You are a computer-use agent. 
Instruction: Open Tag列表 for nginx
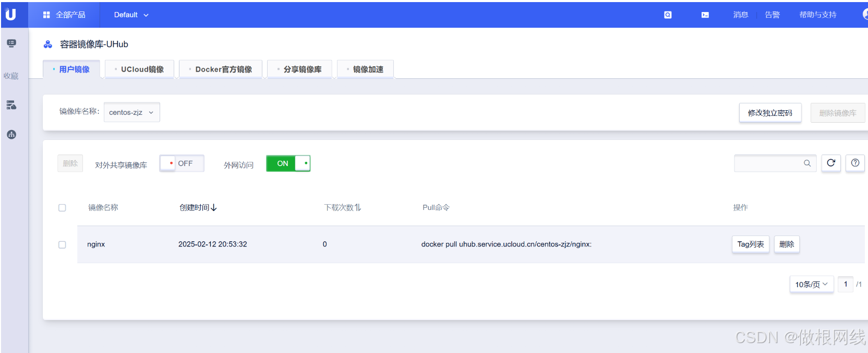coord(751,244)
